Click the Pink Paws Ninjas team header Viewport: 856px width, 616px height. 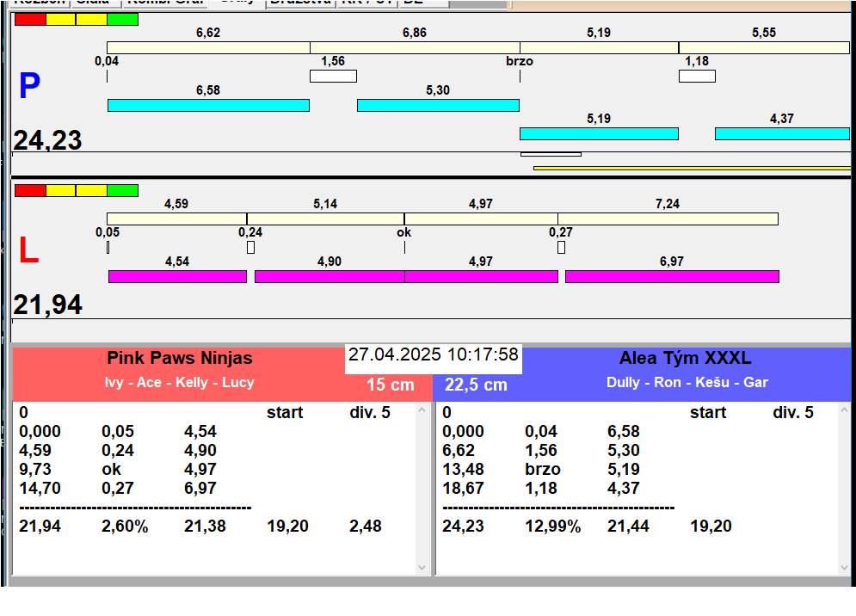click(x=180, y=358)
